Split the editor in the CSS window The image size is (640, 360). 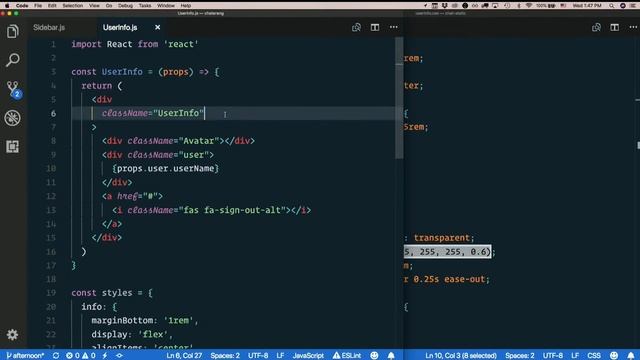[x=615, y=27]
